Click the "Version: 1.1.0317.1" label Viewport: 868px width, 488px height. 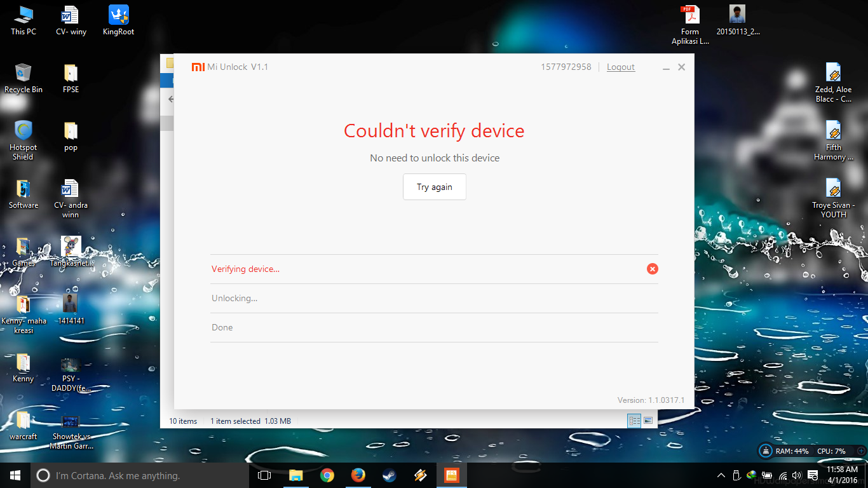651,400
